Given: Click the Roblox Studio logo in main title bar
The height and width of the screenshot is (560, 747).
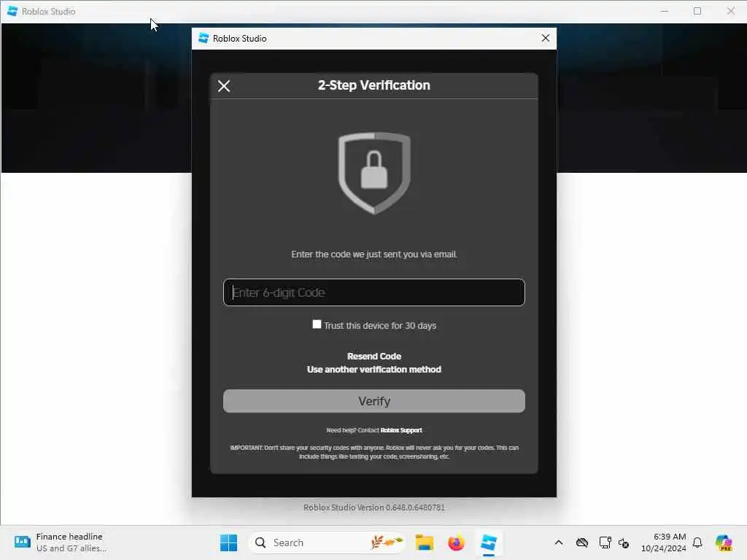Looking at the screenshot, I should point(12,11).
